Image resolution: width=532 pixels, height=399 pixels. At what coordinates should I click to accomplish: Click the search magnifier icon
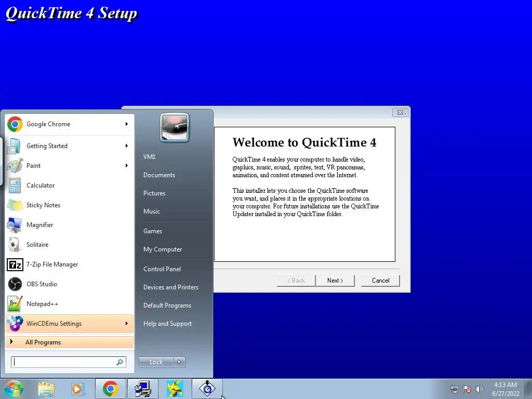120,362
